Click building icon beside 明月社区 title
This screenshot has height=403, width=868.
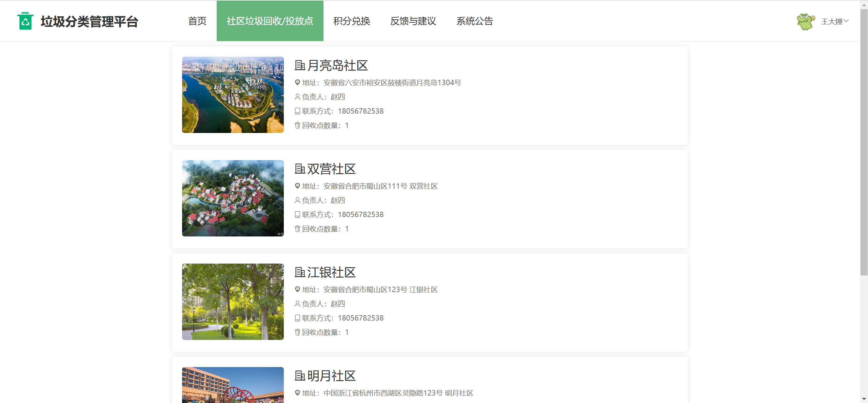[300, 376]
